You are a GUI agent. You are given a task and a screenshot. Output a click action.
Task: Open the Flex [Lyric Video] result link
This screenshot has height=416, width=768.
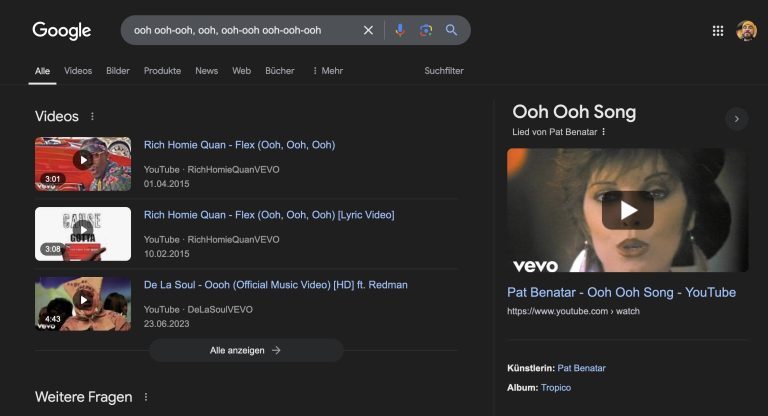(x=269, y=215)
